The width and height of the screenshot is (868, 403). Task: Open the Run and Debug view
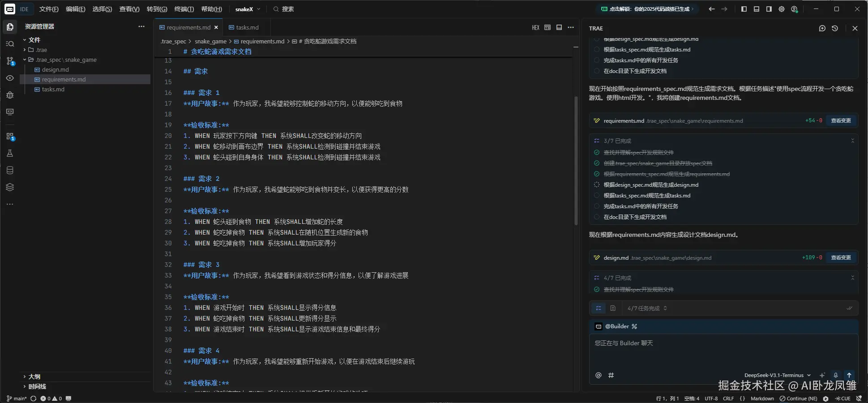10,95
